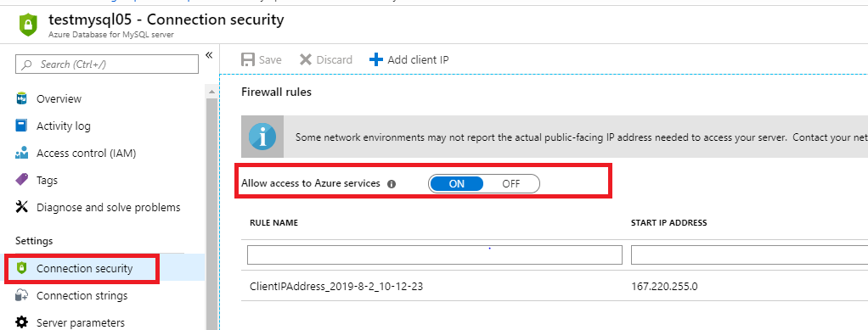Click the Save toolbar label
This screenshot has height=330, width=868.
(x=270, y=59)
